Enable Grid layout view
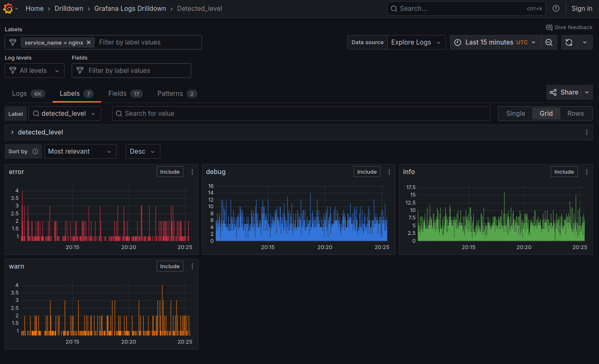Screen dimensions: 599x364 coord(546,113)
